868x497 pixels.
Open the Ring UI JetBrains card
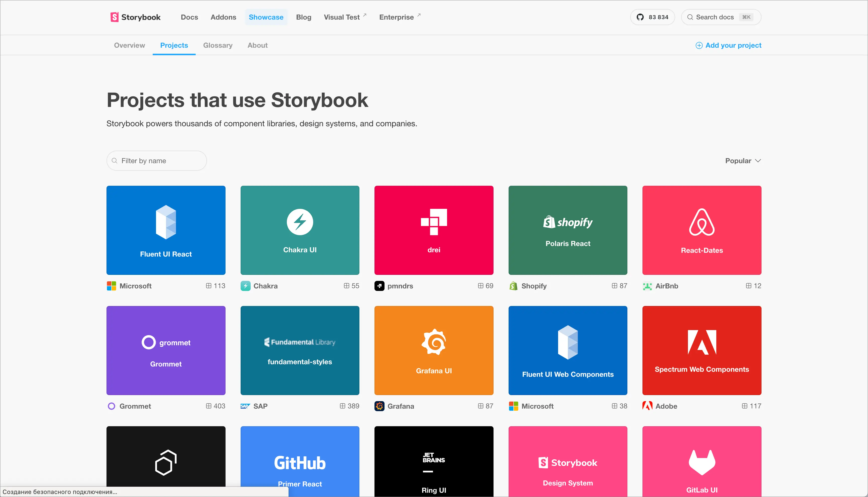(x=434, y=462)
